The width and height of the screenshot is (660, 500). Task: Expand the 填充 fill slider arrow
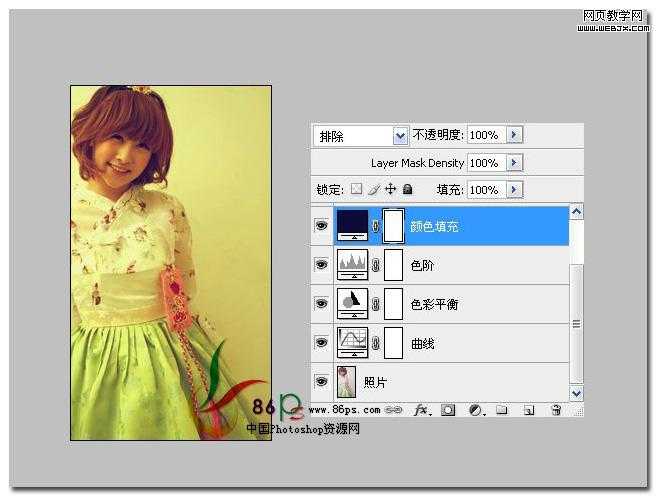point(514,190)
